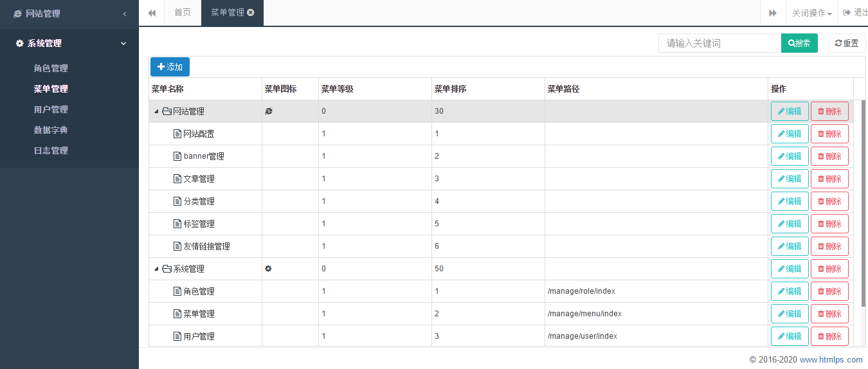Click the document icon beside 标签管理
The image size is (868, 369).
click(177, 224)
